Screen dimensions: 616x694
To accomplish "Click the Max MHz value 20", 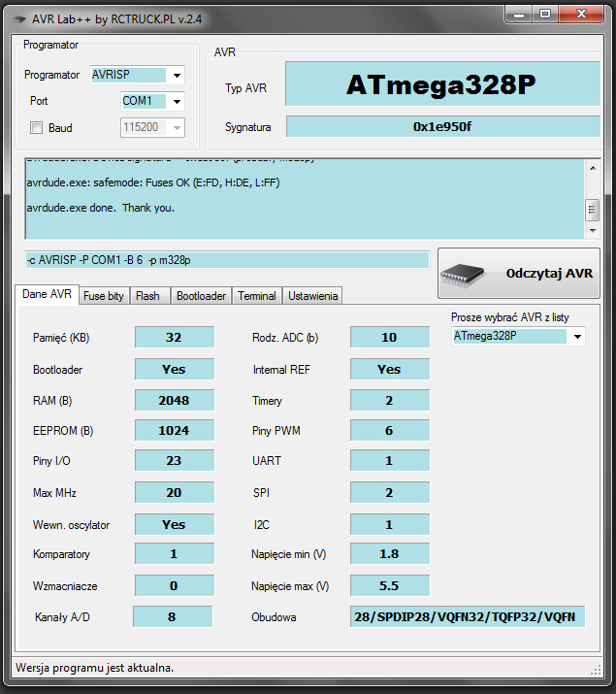I will coord(175,493).
